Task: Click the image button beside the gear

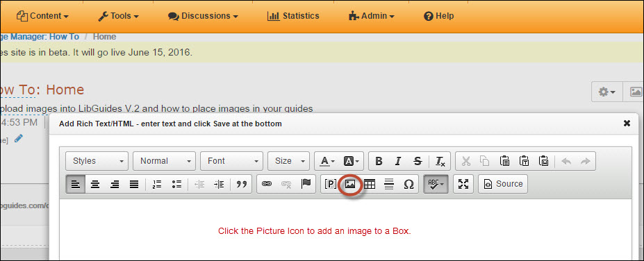Action: click(634, 92)
